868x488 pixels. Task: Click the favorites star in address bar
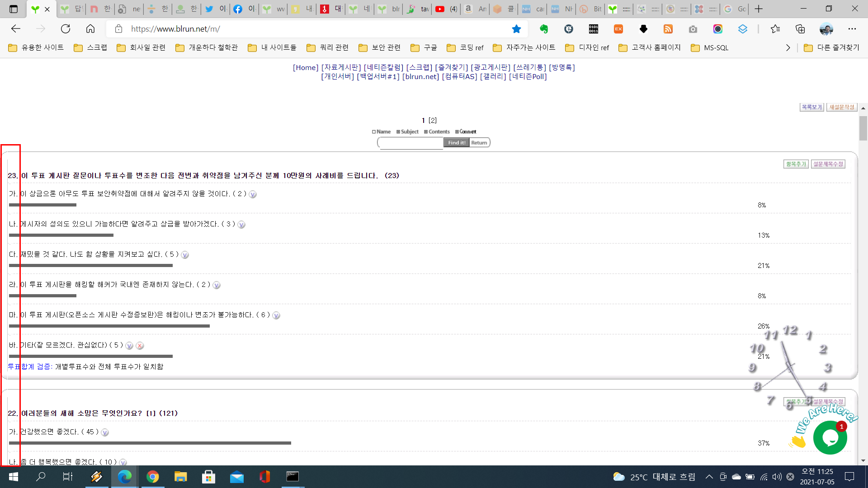[x=516, y=29]
